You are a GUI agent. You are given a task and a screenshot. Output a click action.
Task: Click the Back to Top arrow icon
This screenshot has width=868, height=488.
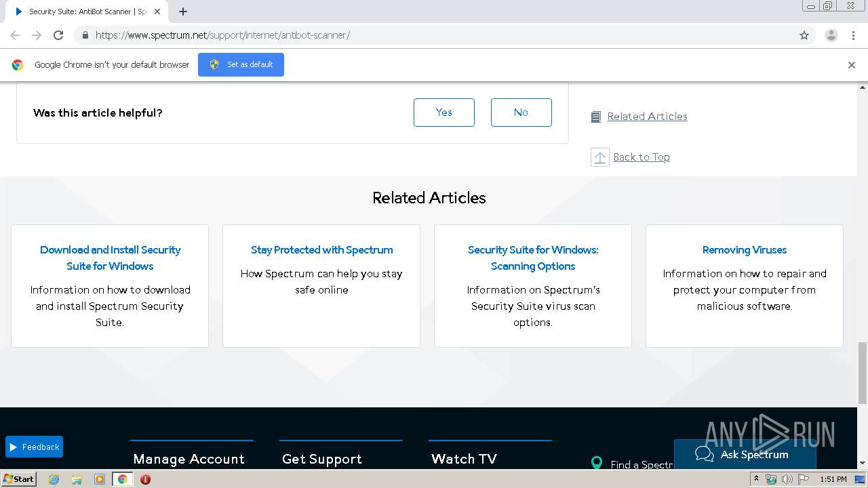click(600, 157)
